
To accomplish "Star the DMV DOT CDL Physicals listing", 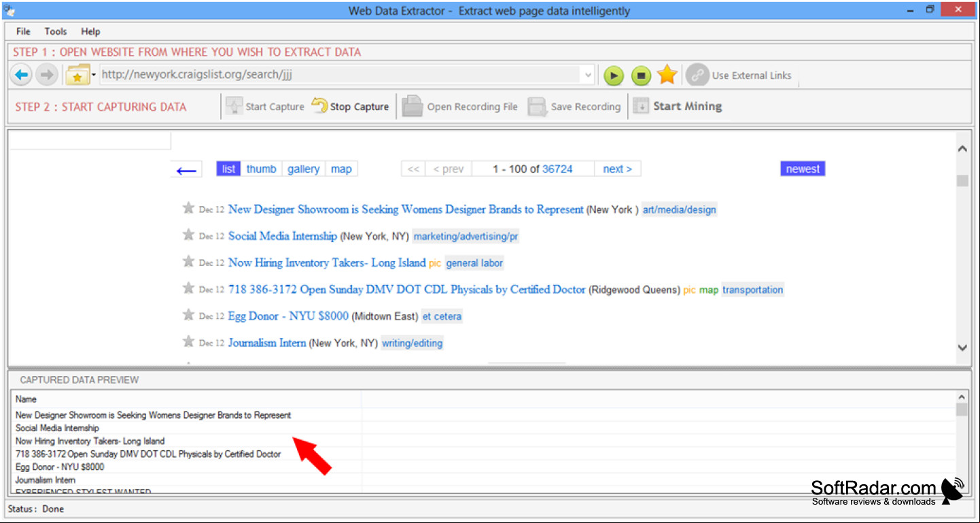I will [x=188, y=288].
